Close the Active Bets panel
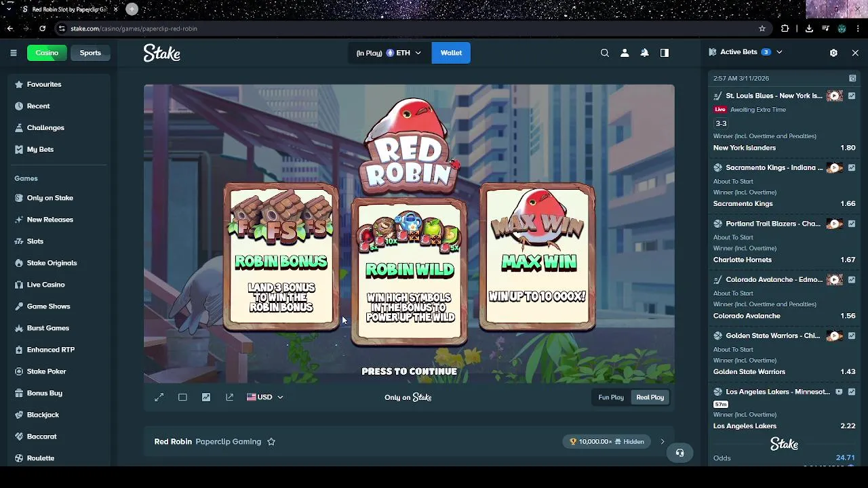 (855, 52)
